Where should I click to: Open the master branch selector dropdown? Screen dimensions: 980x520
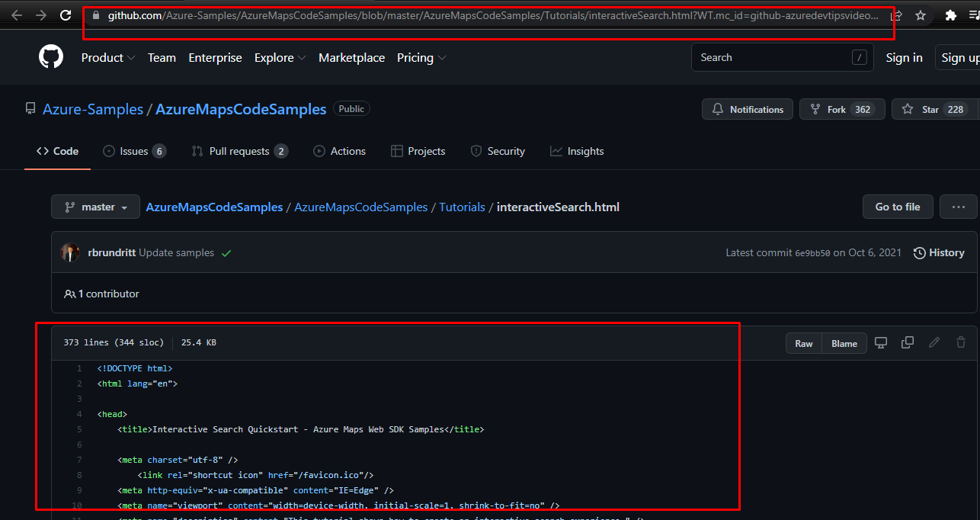point(95,207)
